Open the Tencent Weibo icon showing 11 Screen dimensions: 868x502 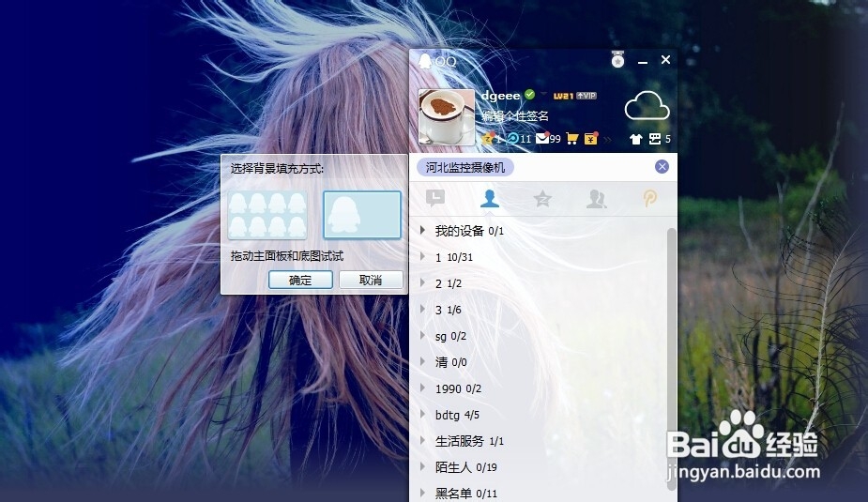point(512,138)
